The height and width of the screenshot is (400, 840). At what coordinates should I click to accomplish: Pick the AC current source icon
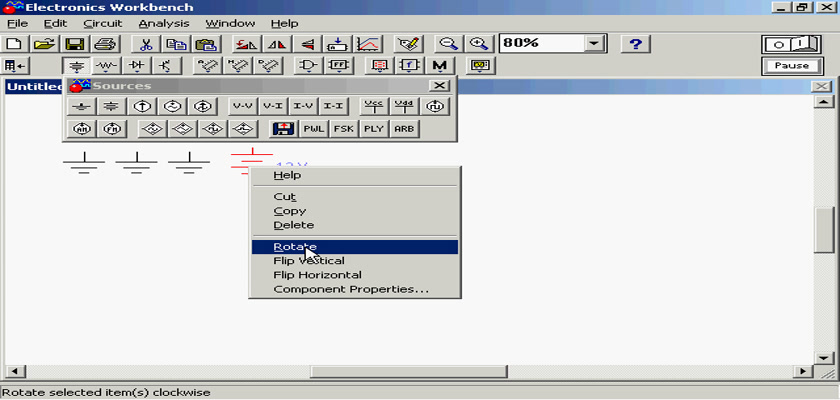[201, 107]
